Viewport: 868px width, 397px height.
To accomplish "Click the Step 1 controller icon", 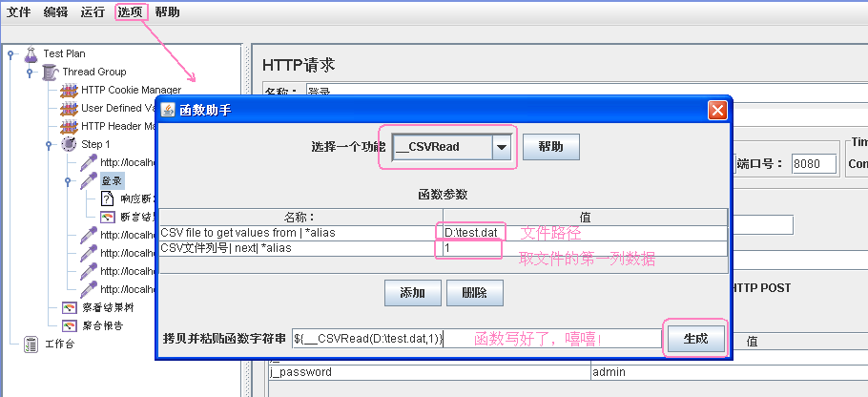I will point(69,144).
